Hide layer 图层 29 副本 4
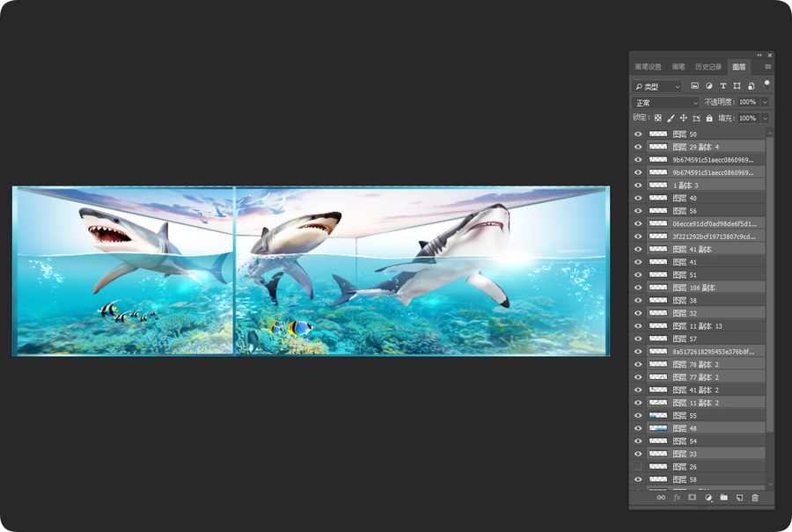 (638, 147)
